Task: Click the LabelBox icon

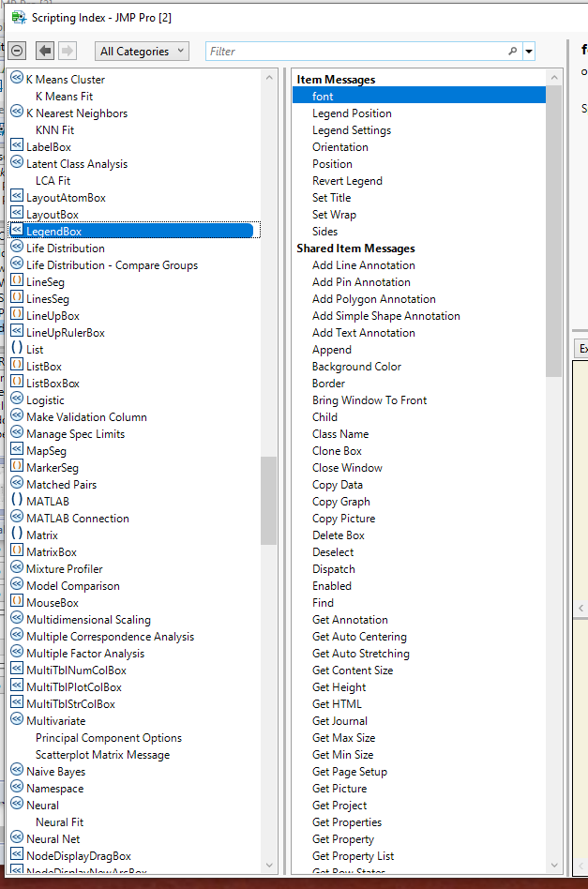Action: pyautogui.click(x=17, y=146)
